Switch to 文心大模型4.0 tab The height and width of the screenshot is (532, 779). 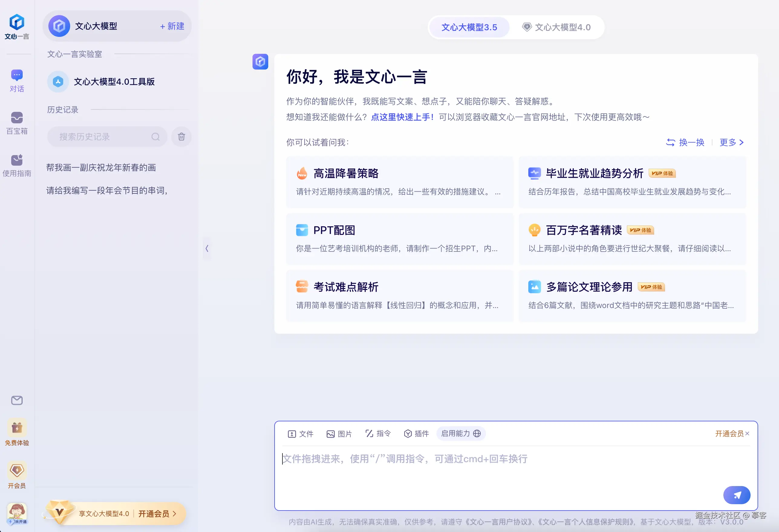point(556,27)
